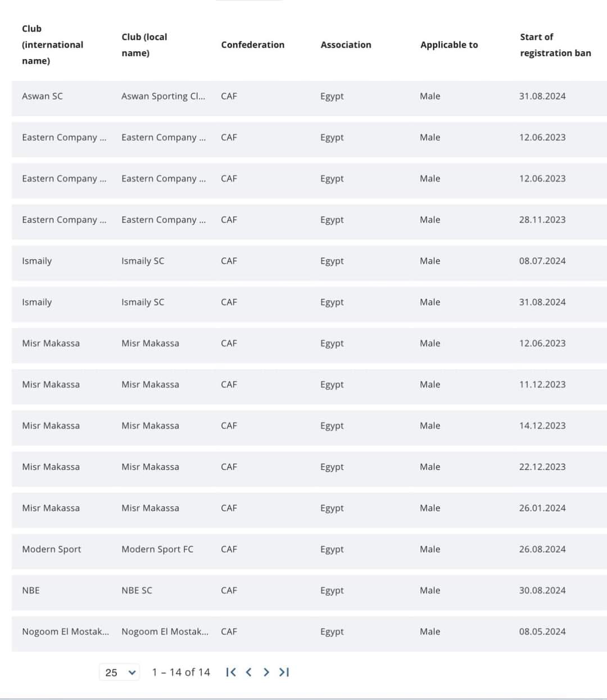Sort by Association column header
The image size is (607, 700).
[x=346, y=45]
